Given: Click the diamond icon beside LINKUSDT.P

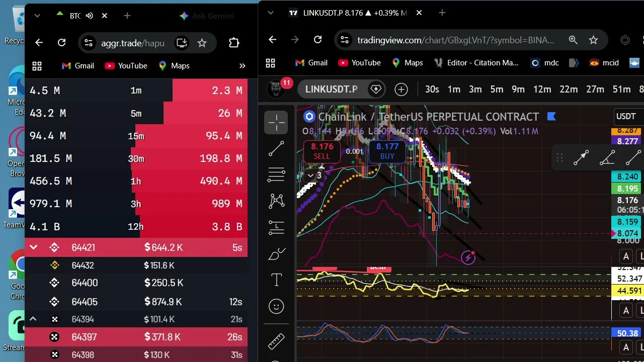Looking at the screenshot, I should point(376,89).
